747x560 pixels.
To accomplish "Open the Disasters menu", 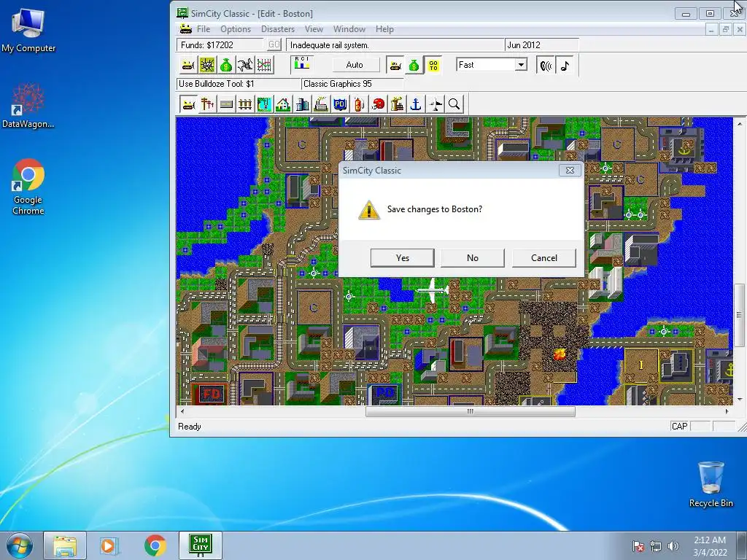I will 278,29.
